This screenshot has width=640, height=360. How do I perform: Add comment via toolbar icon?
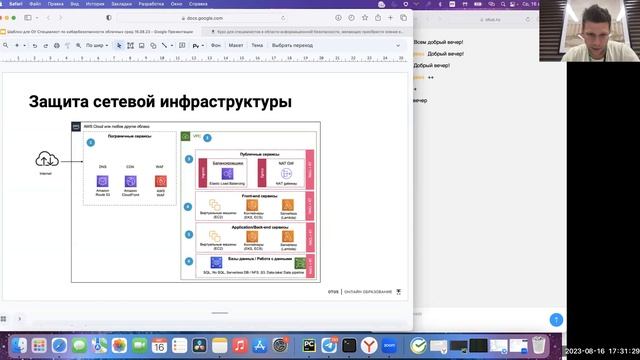pyautogui.click(x=182, y=46)
